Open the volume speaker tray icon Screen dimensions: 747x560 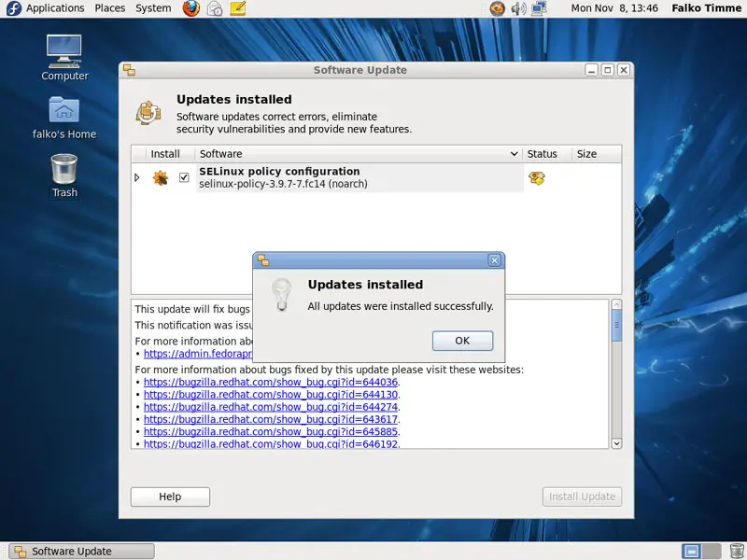click(518, 8)
